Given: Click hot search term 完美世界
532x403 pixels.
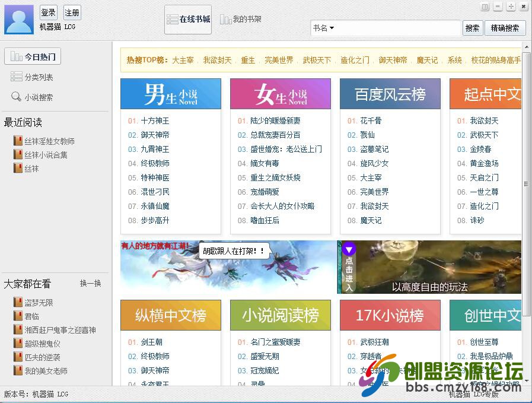Looking at the screenshot, I should [x=279, y=60].
